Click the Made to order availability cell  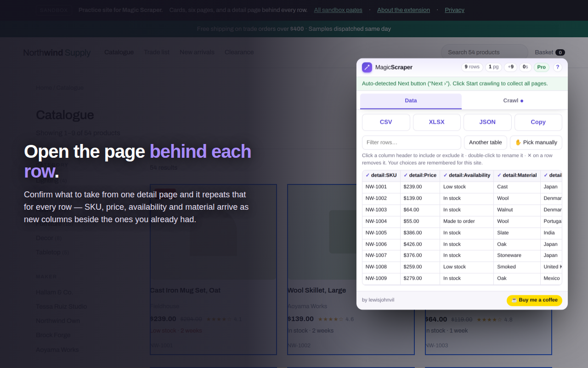pos(467,221)
